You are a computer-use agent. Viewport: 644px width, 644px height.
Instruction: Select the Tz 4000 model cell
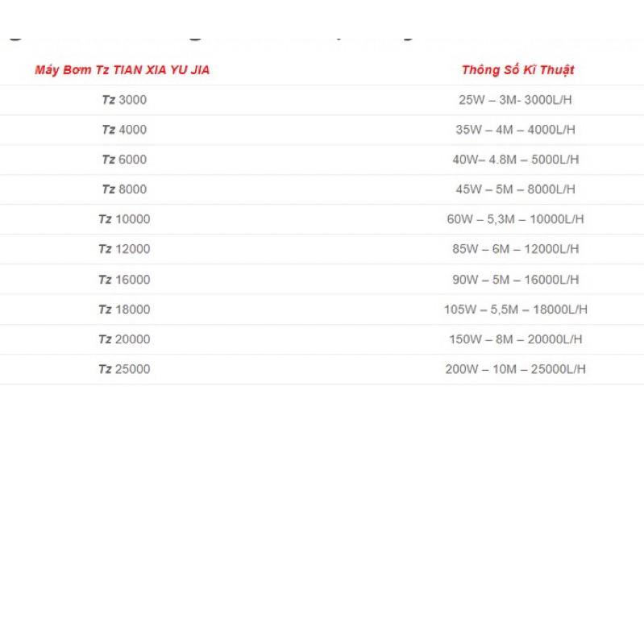tap(124, 130)
